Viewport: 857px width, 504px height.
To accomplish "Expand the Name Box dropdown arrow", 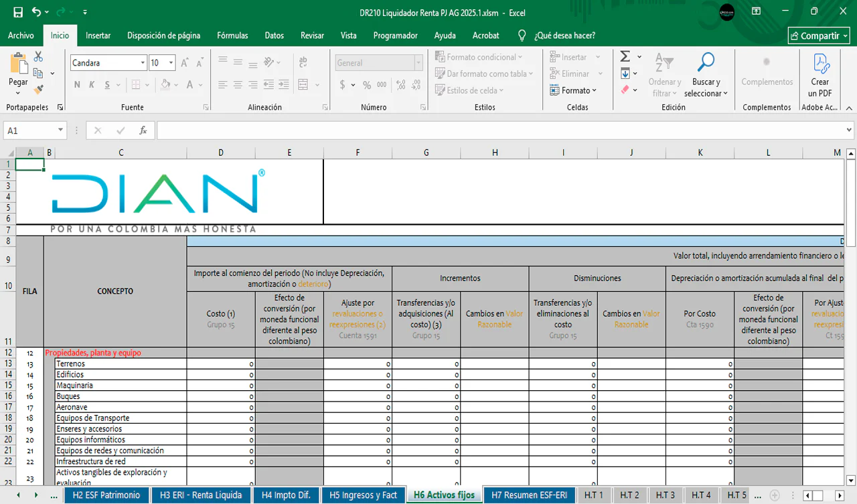I will 60,131.
